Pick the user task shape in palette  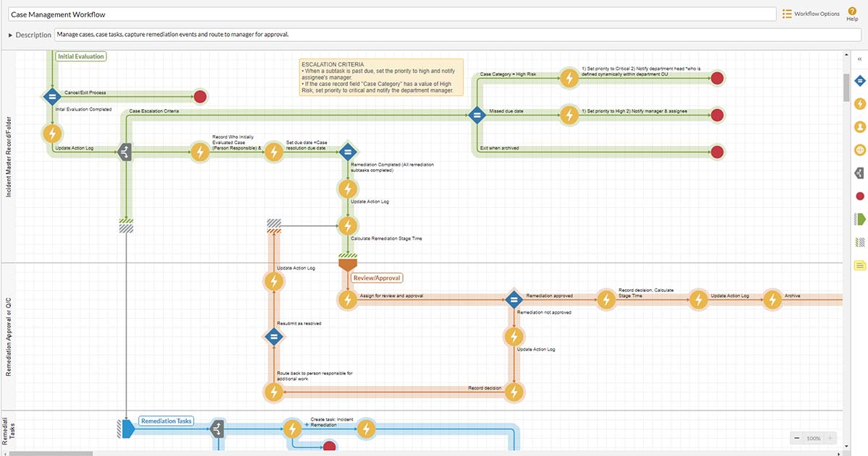860,126
